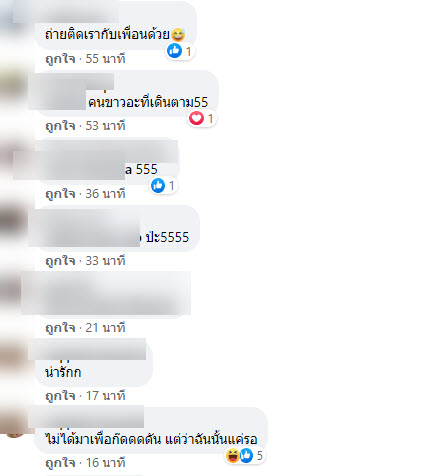Click ถูกใจ under the 16 นาที comment
The height and width of the screenshot is (476, 430).
pyautogui.click(x=60, y=463)
